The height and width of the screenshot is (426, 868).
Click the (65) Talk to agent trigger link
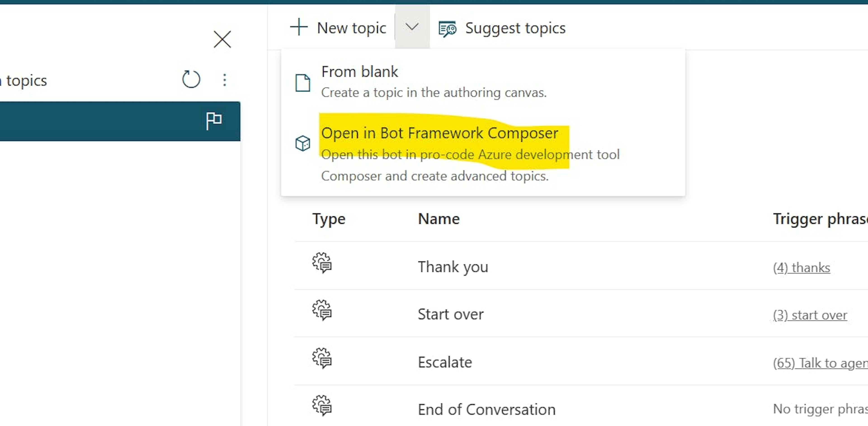click(821, 362)
